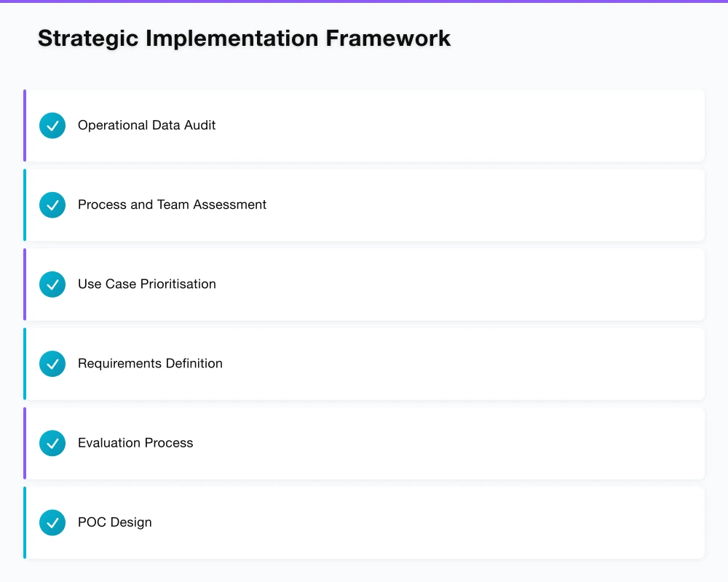The image size is (728, 582).
Task: Collapse the POC Design card
Action: (364, 522)
